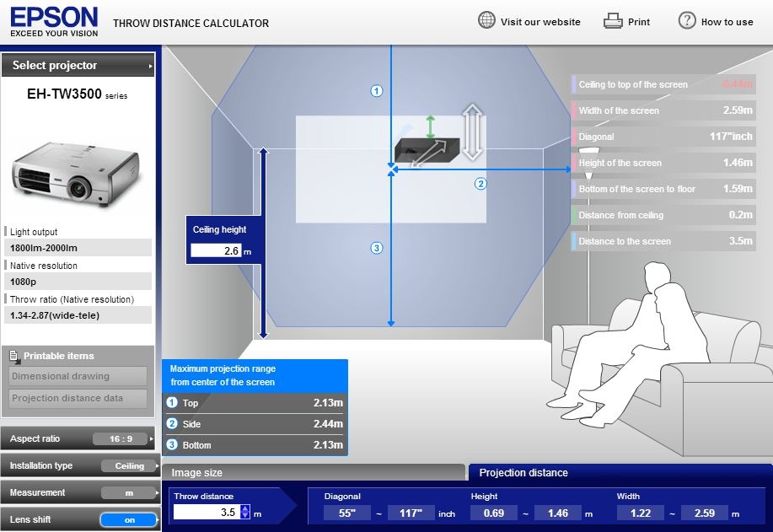The width and height of the screenshot is (773, 532).
Task: Click the EH-TW3500 projector thumbnail image
Action: (x=76, y=173)
